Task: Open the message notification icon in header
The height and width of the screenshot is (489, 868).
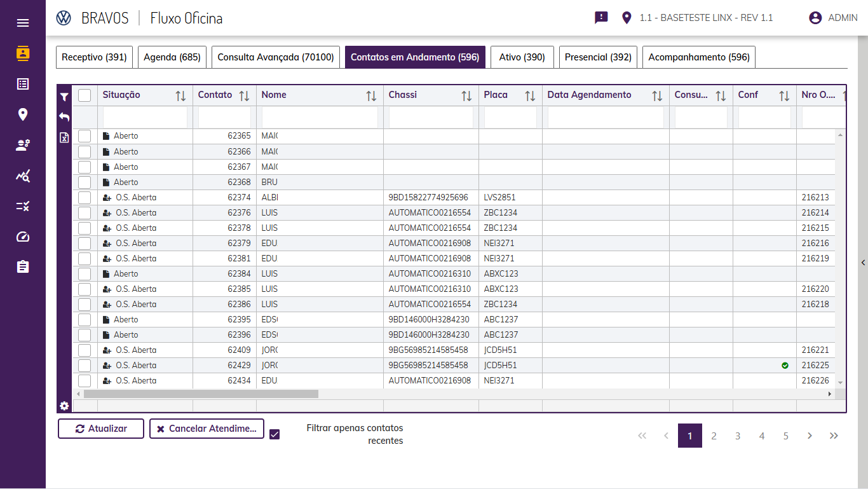Action: pos(601,18)
